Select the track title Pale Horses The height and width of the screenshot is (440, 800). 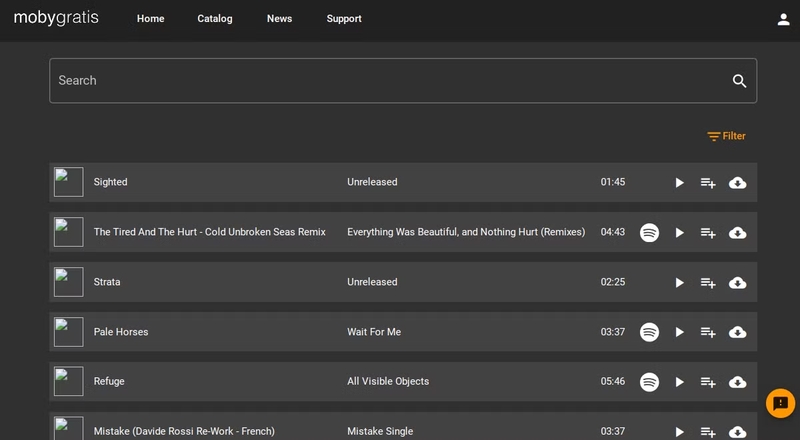[121, 332]
